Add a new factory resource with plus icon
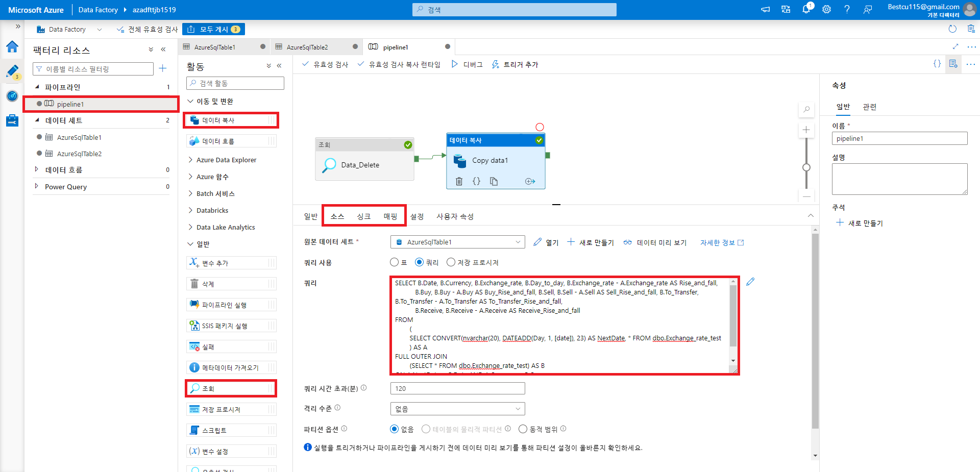The image size is (980, 472). click(163, 68)
